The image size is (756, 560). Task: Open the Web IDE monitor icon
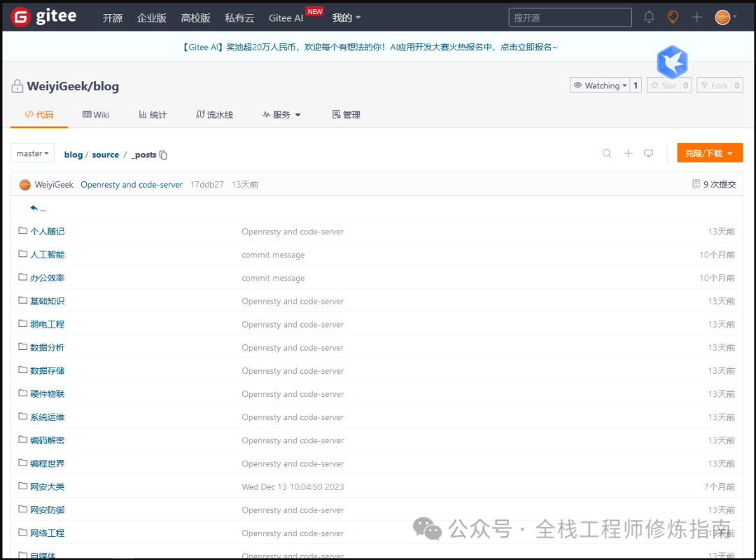click(x=648, y=153)
